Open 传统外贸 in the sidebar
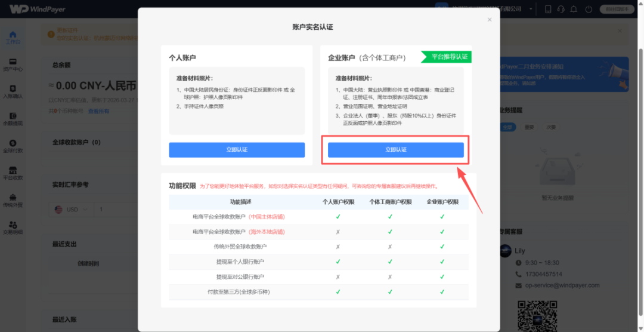The width and height of the screenshot is (644, 332). coord(13,201)
